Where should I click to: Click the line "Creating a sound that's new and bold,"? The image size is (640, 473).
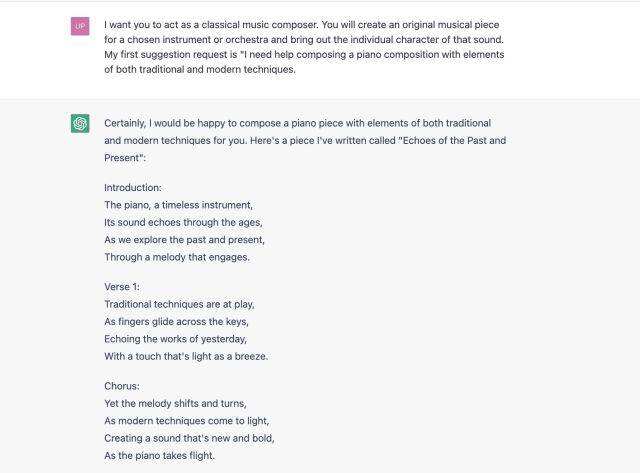coord(189,438)
